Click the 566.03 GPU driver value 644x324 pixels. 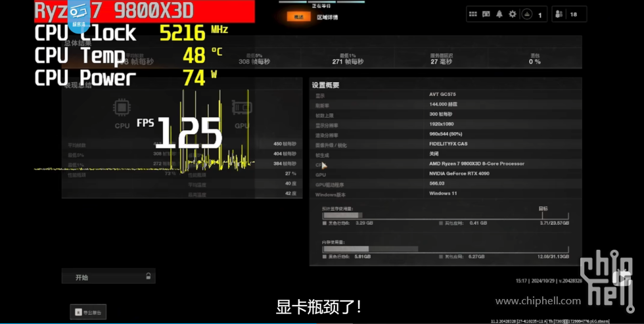click(436, 183)
